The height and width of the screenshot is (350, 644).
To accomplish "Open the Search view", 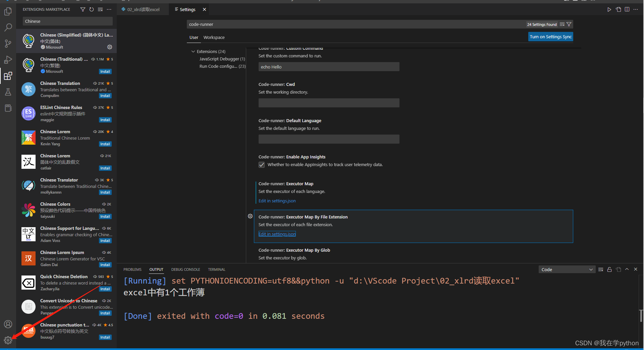I will (x=8, y=27).
